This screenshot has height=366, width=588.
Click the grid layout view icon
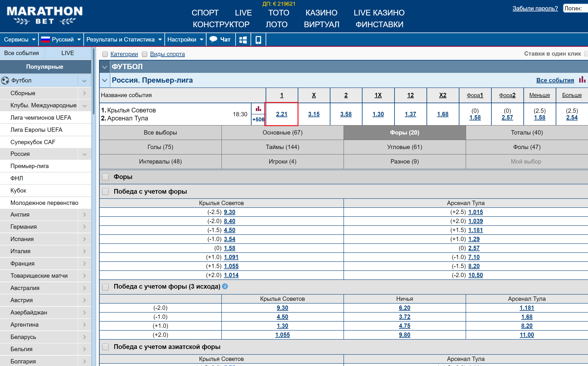(x=243, y=40)
